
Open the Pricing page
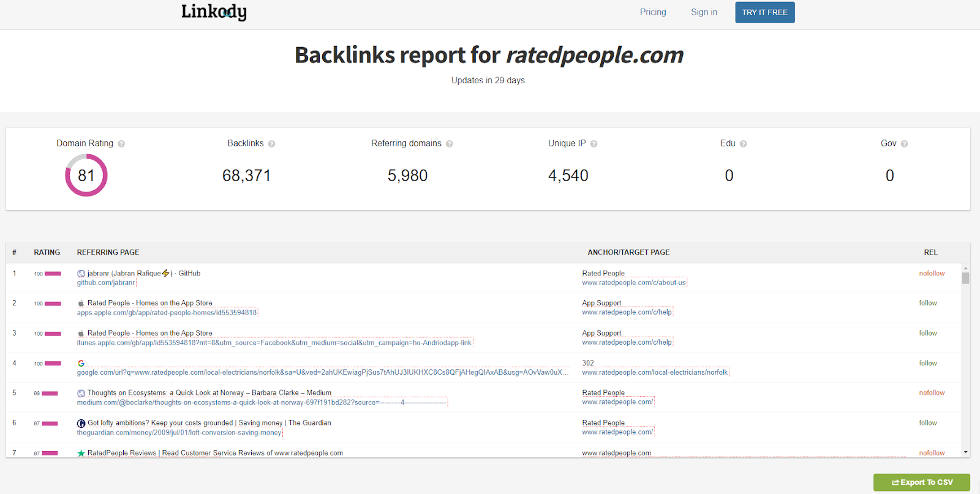coord(653,12)
